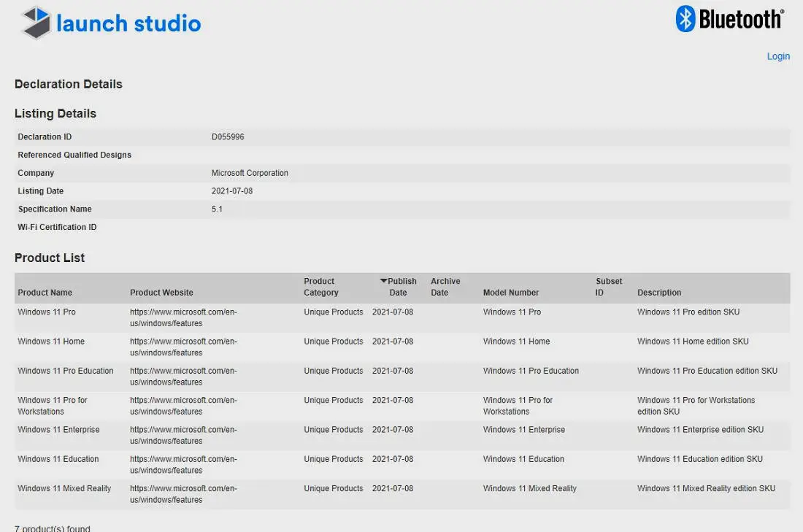Select the description Windows 11 Pro Education edition SKU
This screenshot has width=803, height=532.
coord(707,371)
